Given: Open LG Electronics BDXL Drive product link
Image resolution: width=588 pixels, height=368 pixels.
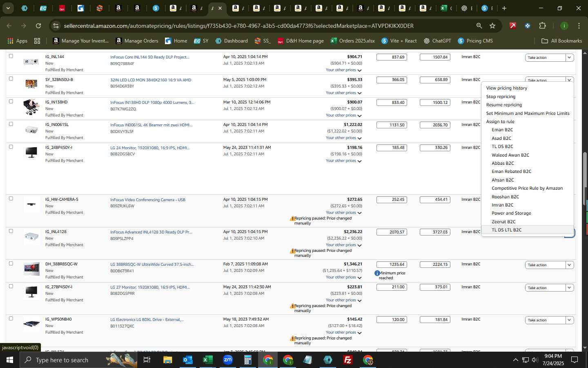Looking at the screenshot, I should [147, 319].
